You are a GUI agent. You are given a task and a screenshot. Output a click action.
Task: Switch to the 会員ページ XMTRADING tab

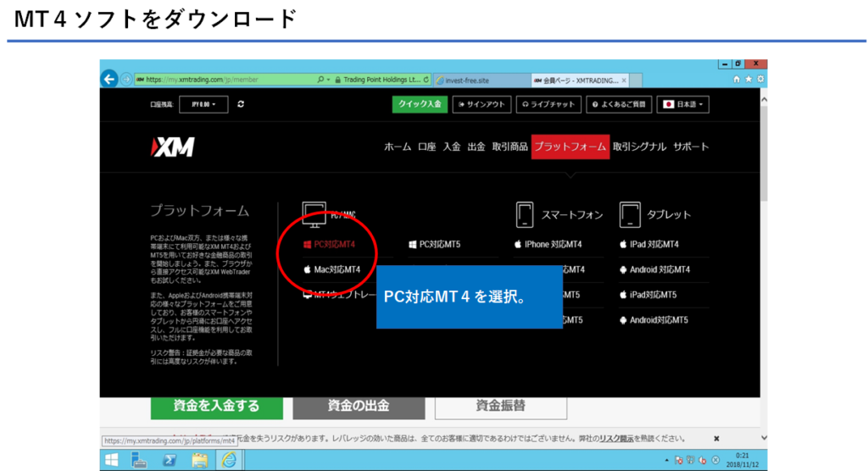580,80
